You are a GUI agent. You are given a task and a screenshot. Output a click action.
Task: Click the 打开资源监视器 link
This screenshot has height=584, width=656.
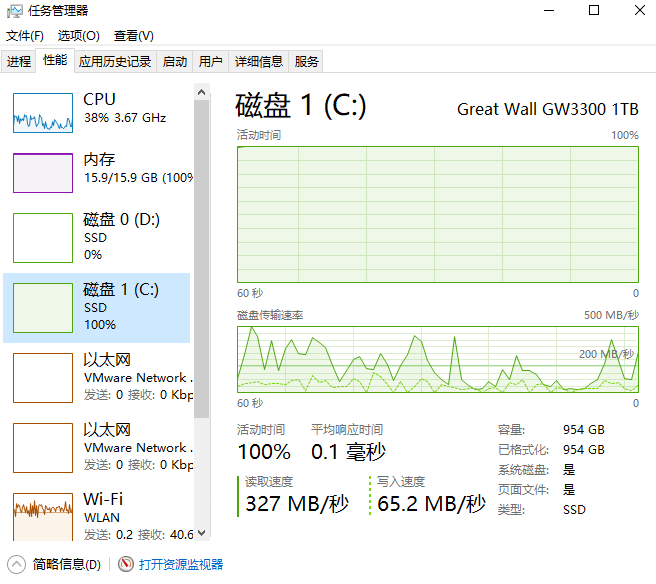[x=181, y=565]
